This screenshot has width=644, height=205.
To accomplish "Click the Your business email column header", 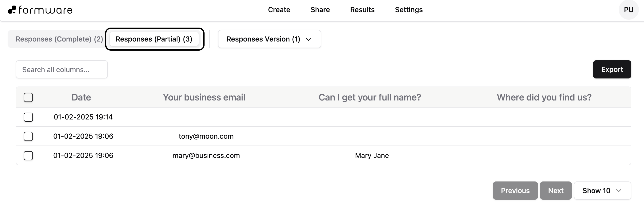I will click(x=204, y=97).
